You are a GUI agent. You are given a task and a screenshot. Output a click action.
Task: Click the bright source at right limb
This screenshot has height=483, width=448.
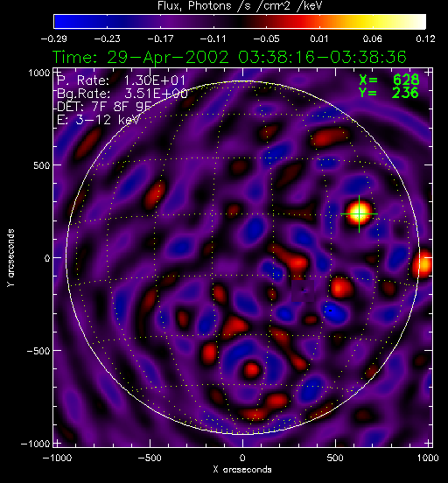[x=423, y=264]
